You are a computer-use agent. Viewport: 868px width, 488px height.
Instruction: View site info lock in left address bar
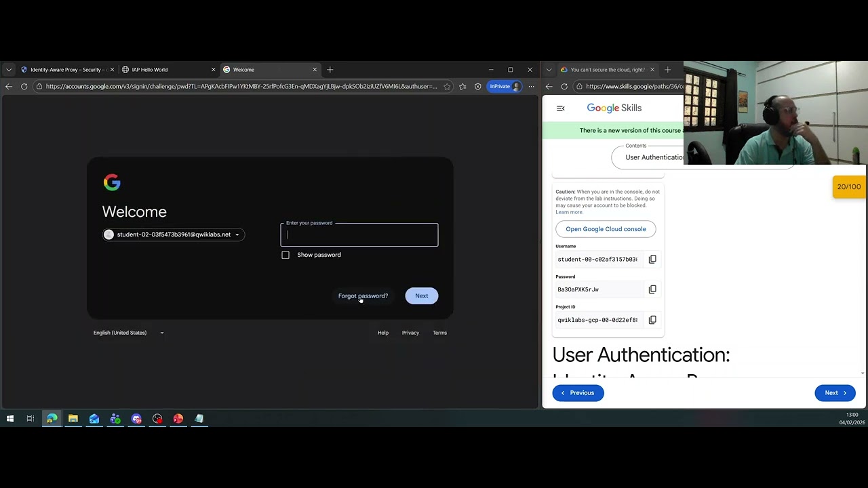coord(39,86)
